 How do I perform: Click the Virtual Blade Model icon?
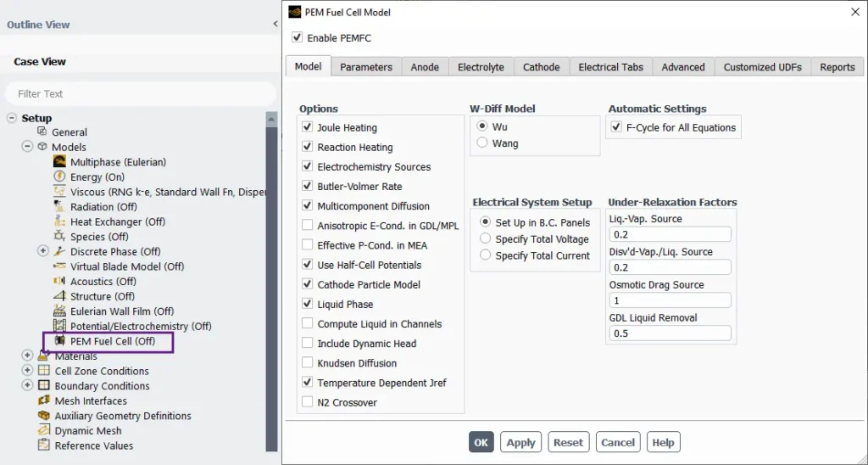[x=59, y=266]
